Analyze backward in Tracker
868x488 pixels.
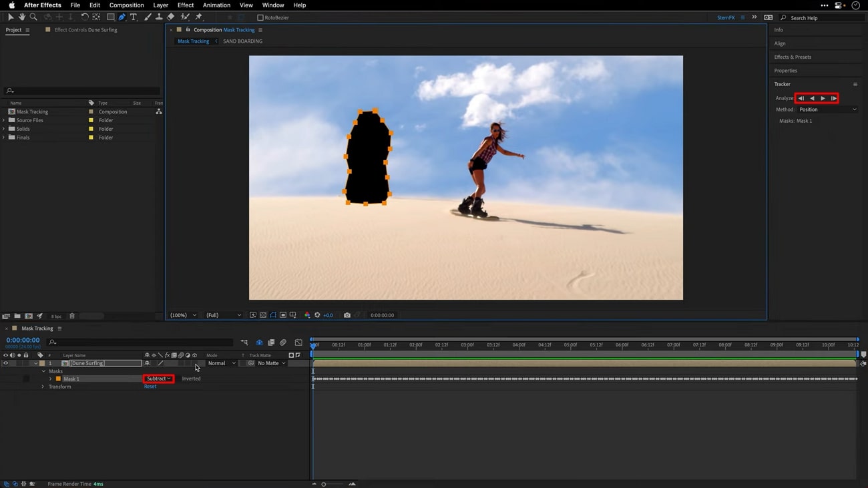(x=812, y=98)
